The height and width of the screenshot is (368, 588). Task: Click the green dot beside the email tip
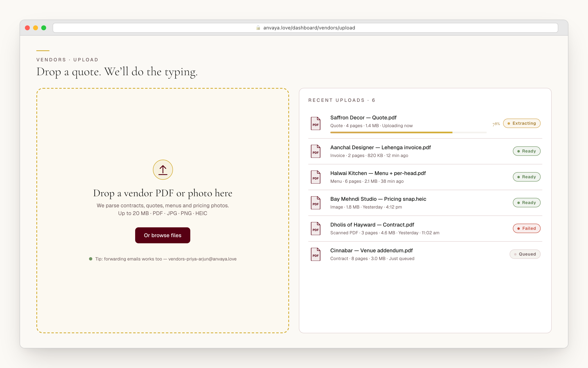coord(91,259)
